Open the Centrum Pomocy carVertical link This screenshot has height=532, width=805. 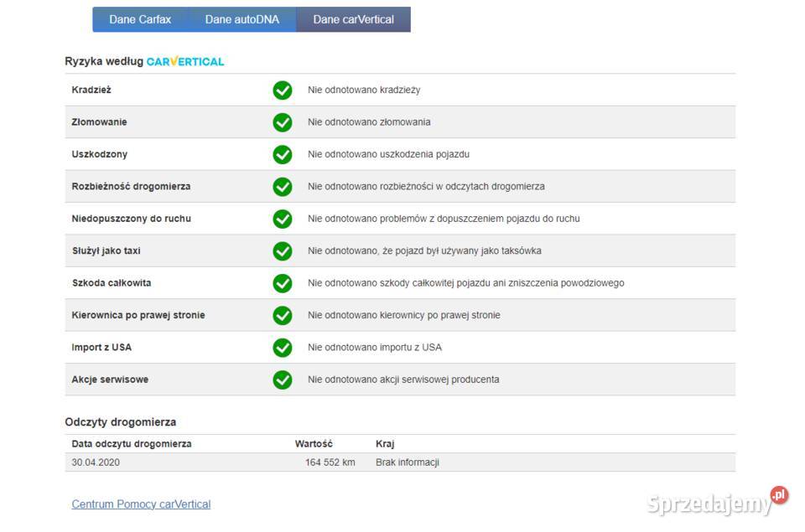coord(141,504)
